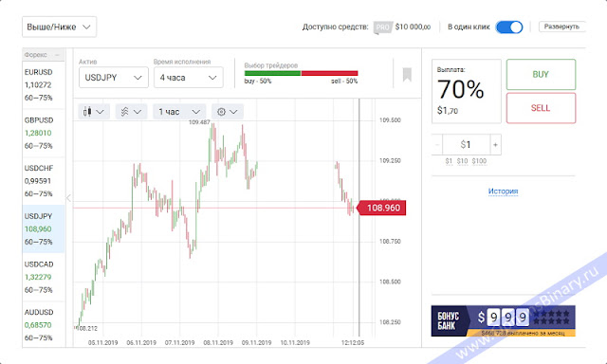Open the USDJPY asset dropdown

(114, 78)
